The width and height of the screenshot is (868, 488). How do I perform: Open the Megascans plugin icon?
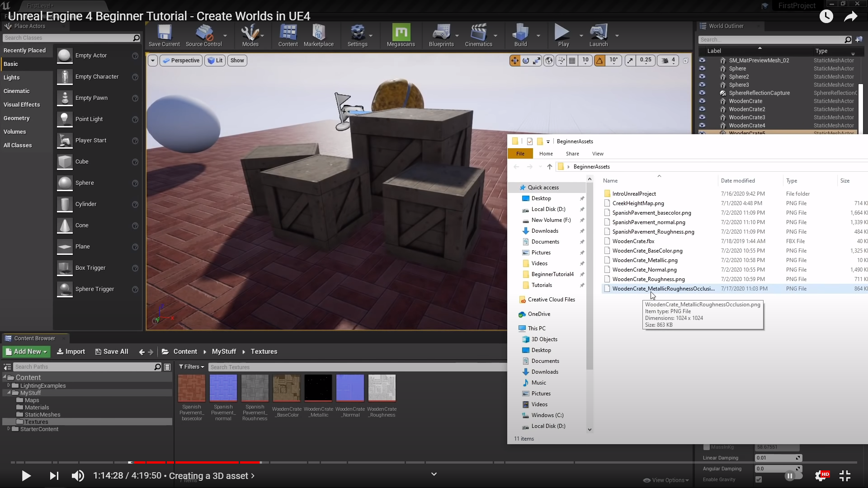pos(401,35)
